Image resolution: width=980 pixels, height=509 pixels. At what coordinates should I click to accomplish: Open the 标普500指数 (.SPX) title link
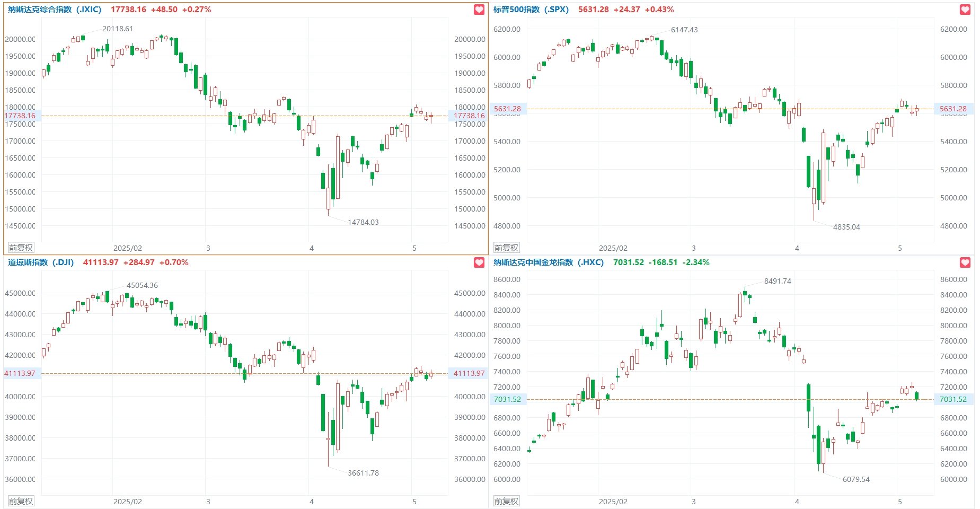531,10
